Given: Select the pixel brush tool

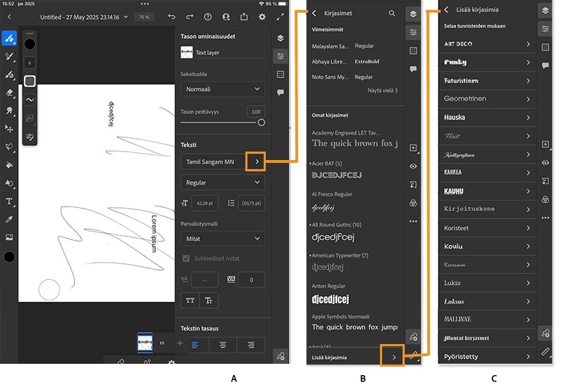Looking at the screenshot, I should pos(9,38).
